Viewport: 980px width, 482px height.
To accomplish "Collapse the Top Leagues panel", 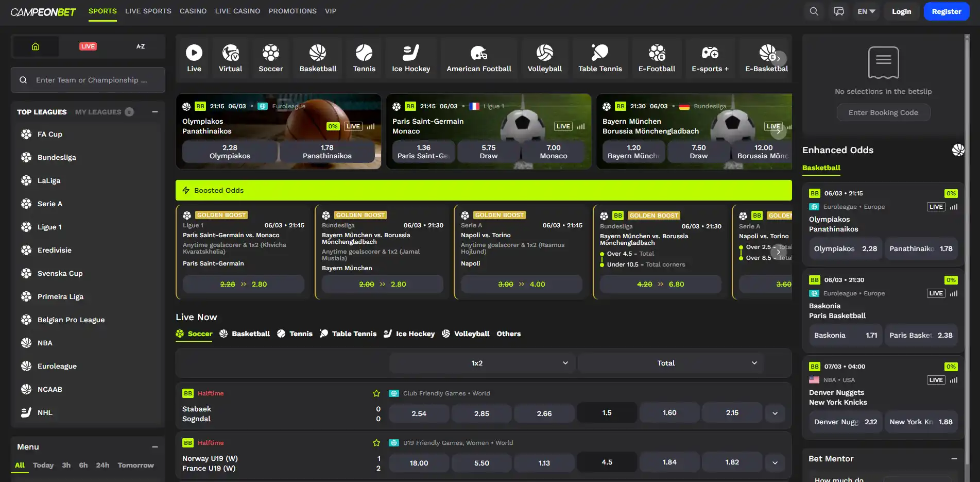I will (155, 112).
